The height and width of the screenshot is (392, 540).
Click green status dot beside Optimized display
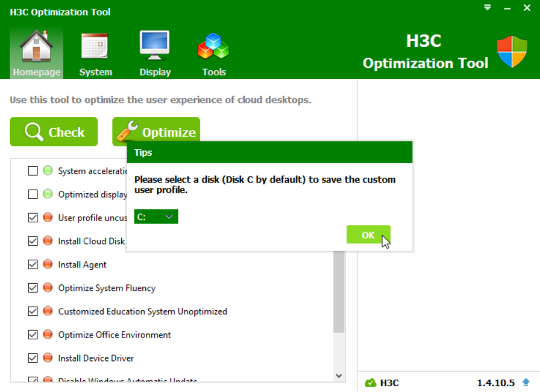coord(48,194)
